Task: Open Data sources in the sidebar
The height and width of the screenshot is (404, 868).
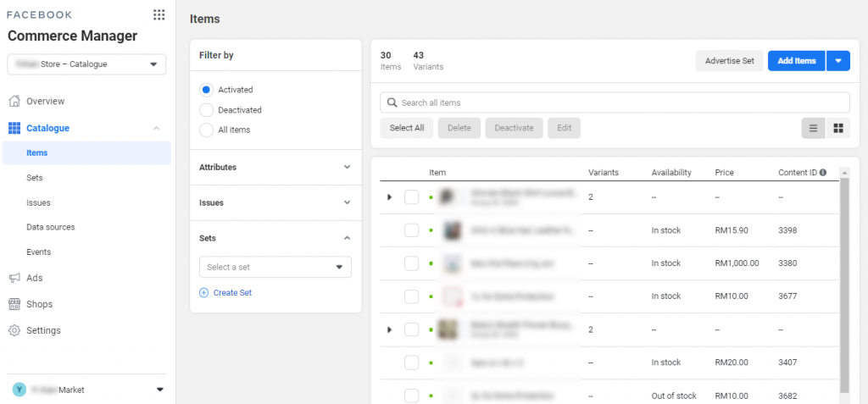Action: (50, 227)
